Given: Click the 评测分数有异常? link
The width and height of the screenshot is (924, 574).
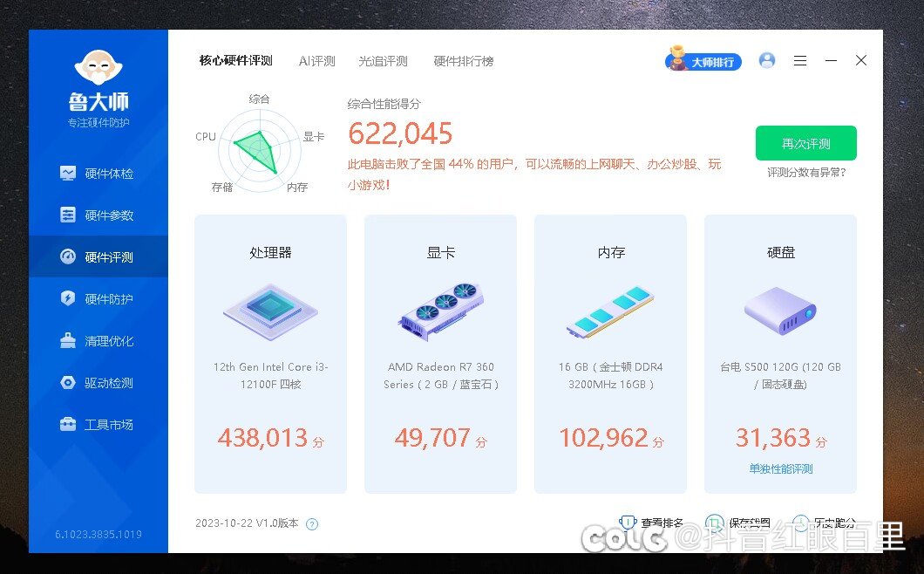Looking at the screenshot, I should pyautogui.click(x=805, y=173).
